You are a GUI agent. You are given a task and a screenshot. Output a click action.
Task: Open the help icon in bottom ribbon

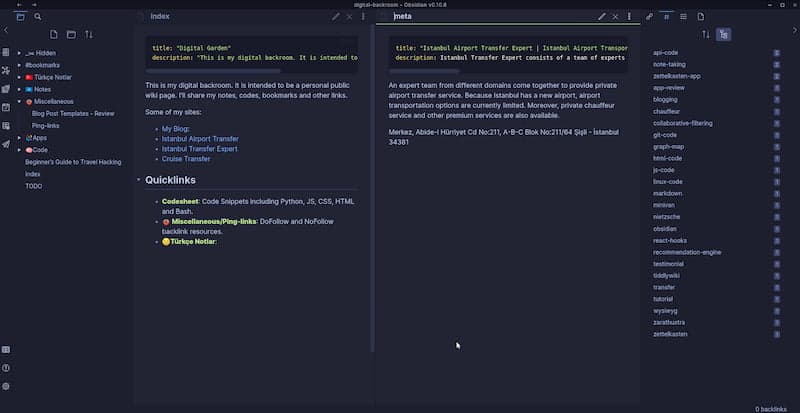pyautogui.click(x=6, y=368)
